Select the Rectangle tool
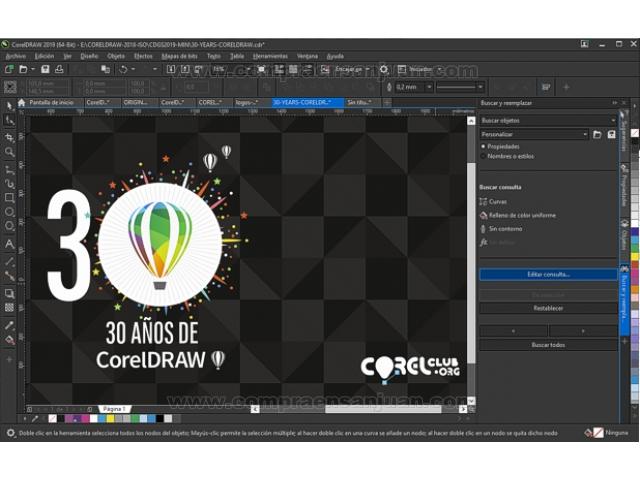 9,198
